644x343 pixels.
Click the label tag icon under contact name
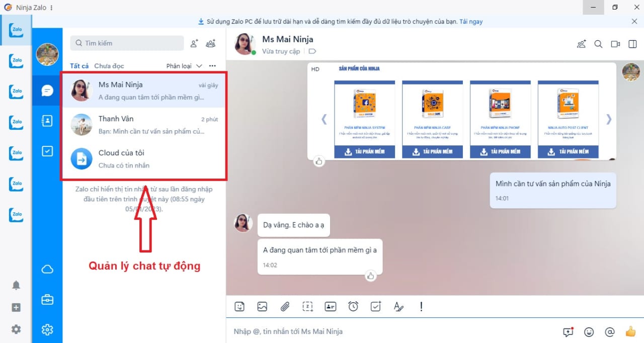tap(312, 51)
